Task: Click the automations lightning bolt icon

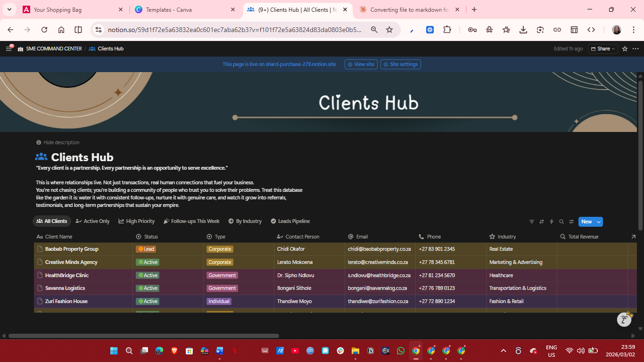Action: click(x=551, y=222)
